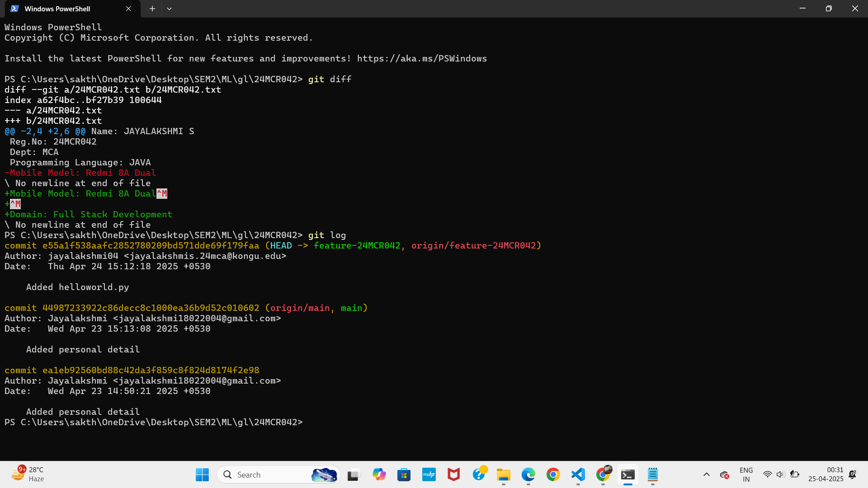
Task: Open Notepad from the taskbar
Action: 652,474
